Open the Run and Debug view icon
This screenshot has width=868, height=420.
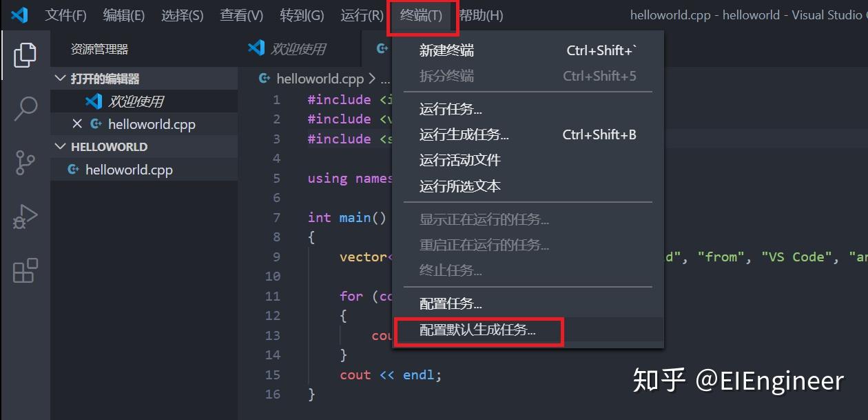point(25,217)
